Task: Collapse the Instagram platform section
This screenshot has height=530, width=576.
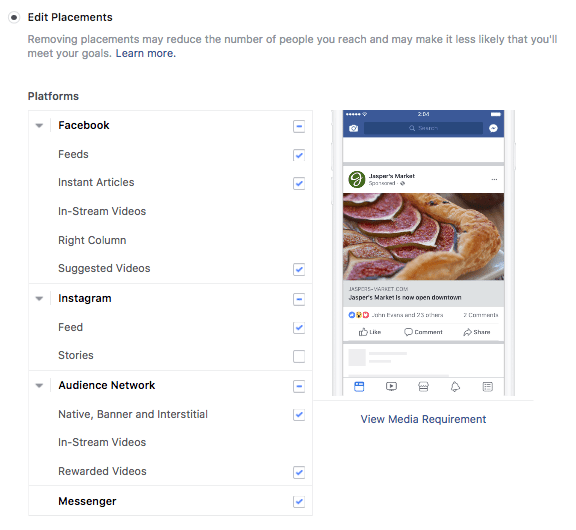Action: point(39,299)
